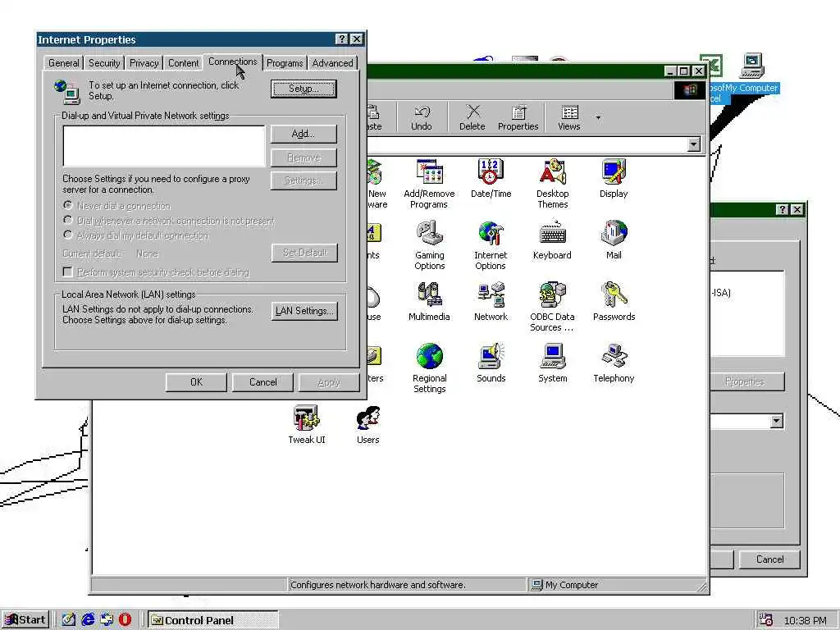This screenshot has width=840, height=630.
Task: Open Regional Settings globe icon
Action: point(430,367)
